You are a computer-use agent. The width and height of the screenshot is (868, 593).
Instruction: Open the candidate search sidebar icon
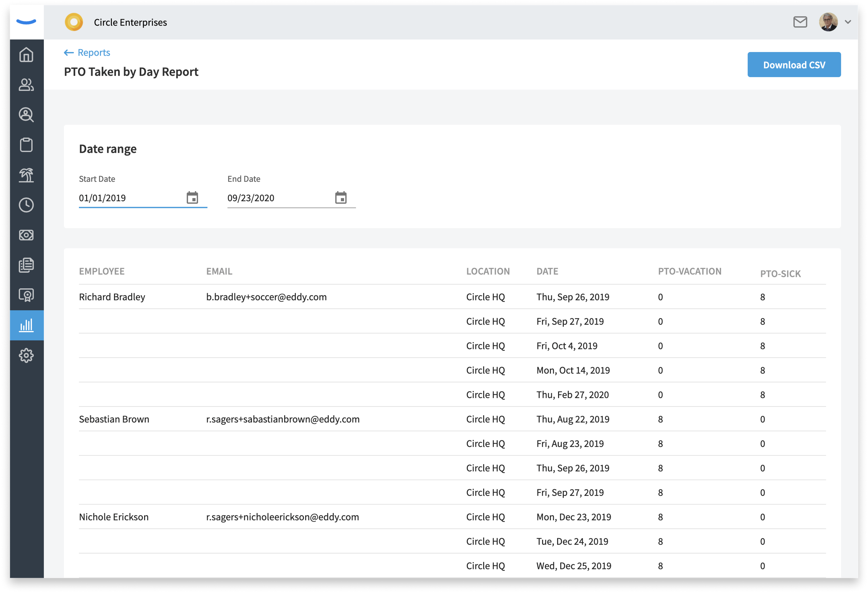[26, 115]
